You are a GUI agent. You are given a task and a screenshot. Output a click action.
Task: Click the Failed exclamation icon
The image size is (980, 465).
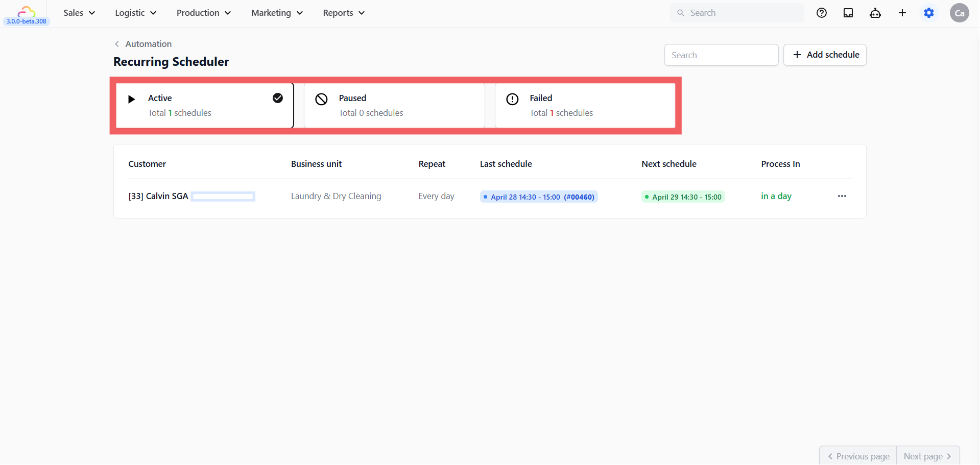512,99
